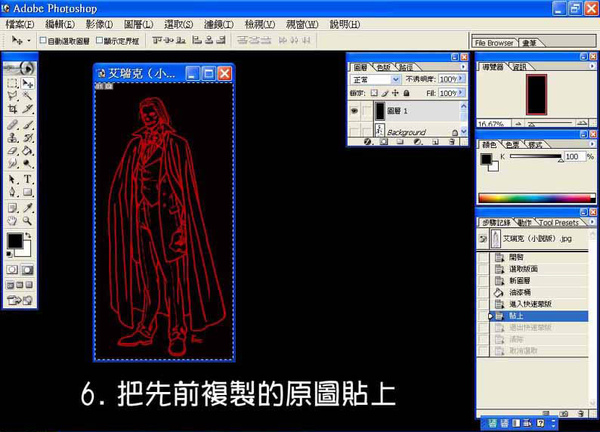Show Background layer visibility box
The height and width of the screenshot is (432, 600).
[354, 132]
